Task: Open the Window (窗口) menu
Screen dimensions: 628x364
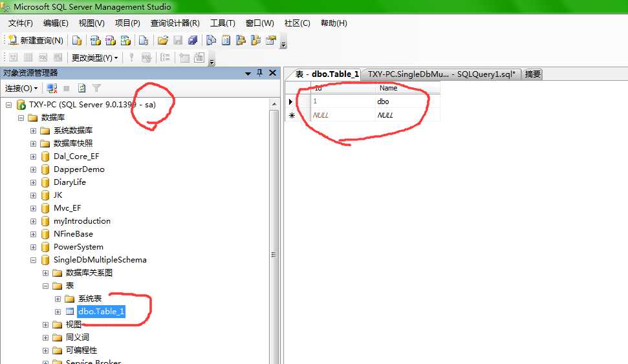Action: (x=260, y=23)
